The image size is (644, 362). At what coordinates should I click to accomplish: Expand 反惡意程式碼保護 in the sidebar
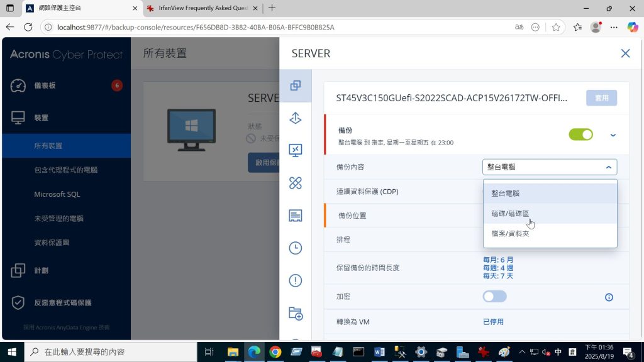pyautogui.click(x=62, y=303)
